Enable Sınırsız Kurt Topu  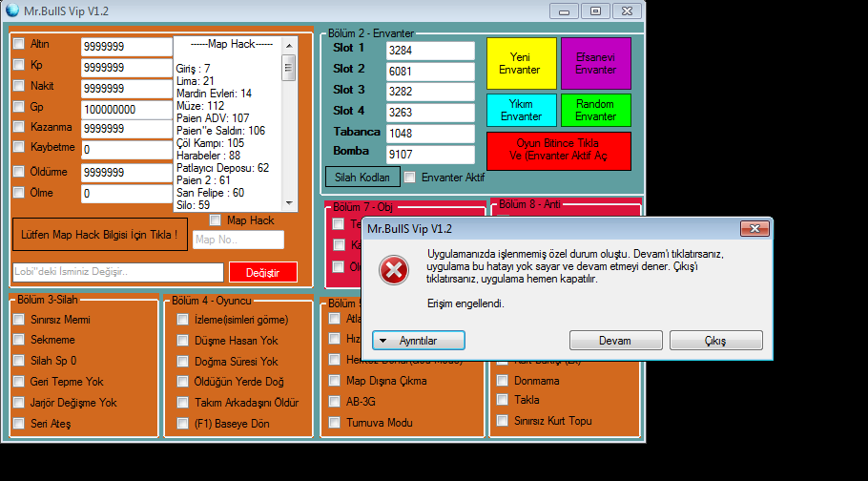(502, 421)
